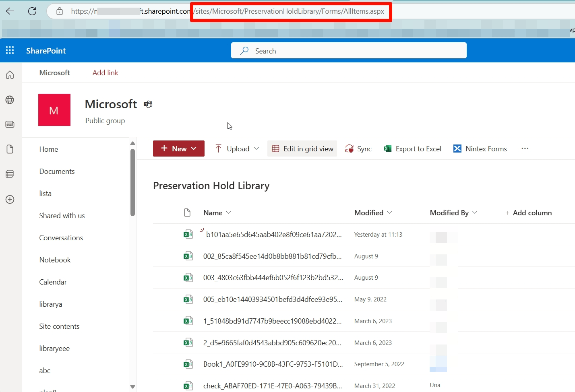Click the Sync button label
Screen dimensions: 575x392
click(x=364, y=149)
